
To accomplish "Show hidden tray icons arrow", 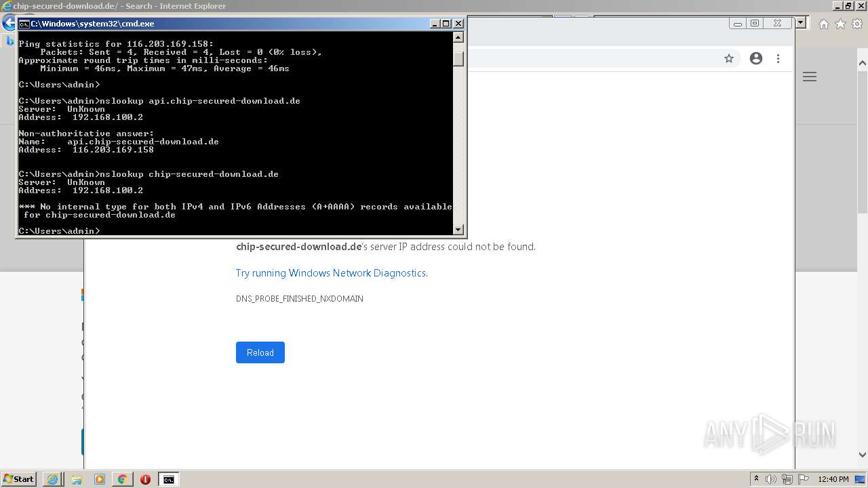I will [x=756, y=479].
